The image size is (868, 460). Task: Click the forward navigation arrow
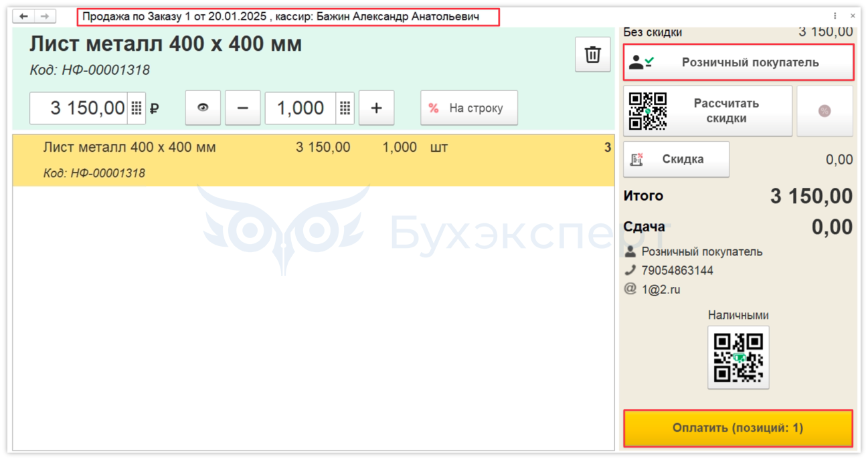pos(45,16)
